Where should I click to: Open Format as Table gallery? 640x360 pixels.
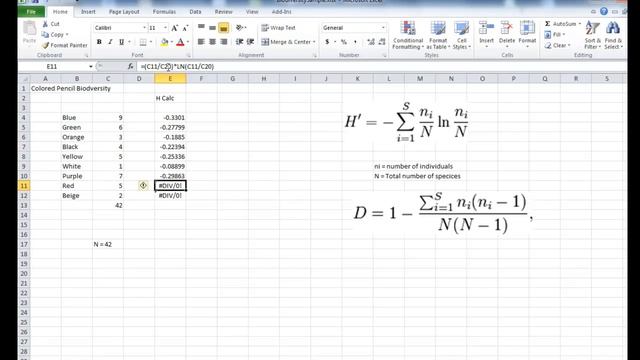[438, 36]
